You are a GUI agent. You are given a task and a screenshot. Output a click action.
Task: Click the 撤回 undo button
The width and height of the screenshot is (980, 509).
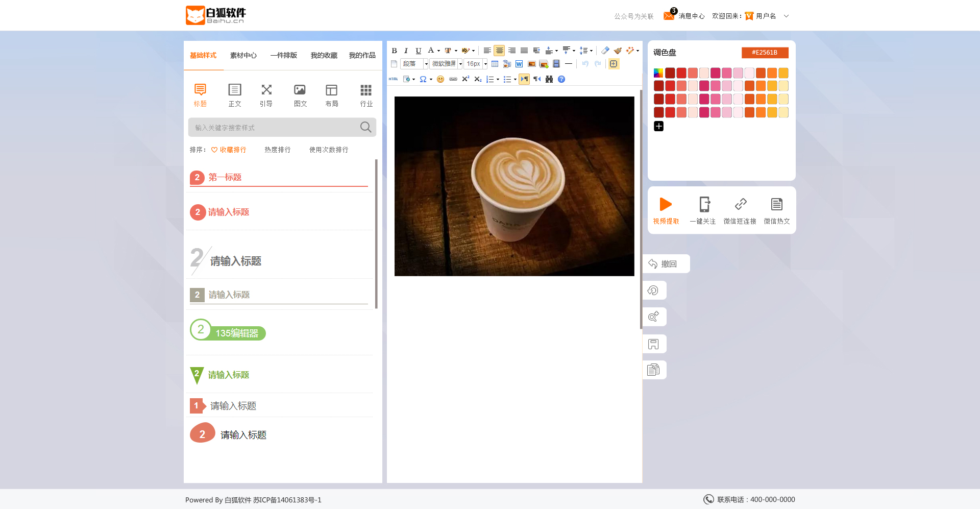click(x=666, y=264)
